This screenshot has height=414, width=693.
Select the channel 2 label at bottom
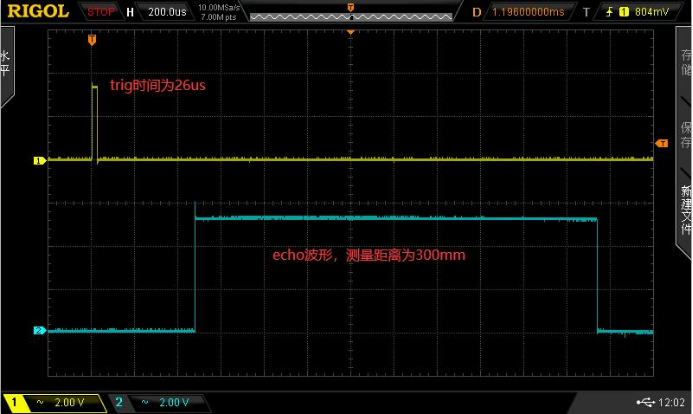(x=119, y=402)
